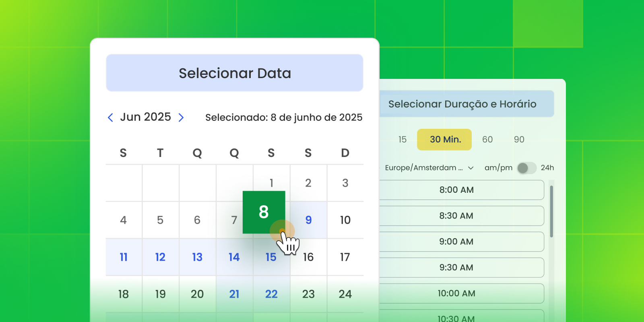Pick June 22 on the calendar
This screenshot has height=322, width=644.
click(x=271, y=294)
